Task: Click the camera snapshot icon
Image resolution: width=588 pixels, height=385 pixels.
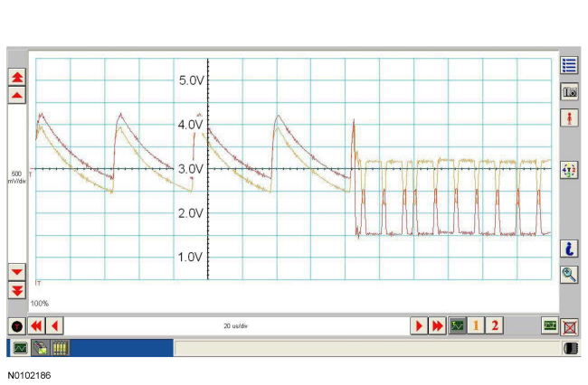Action: (x=569, y=91)
